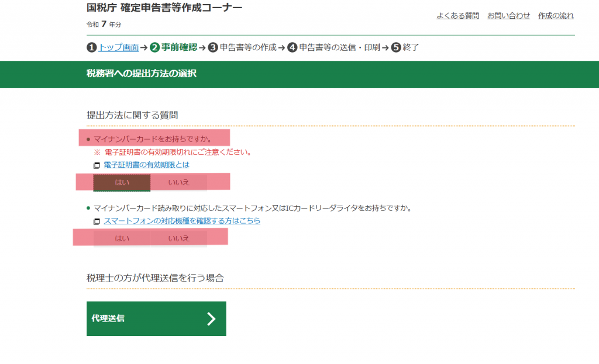Image resolution: width=599 pixels, height=364 pixels.
Task: Select はい for the マイナンバーカード question
Action: (x=122, y=182)
